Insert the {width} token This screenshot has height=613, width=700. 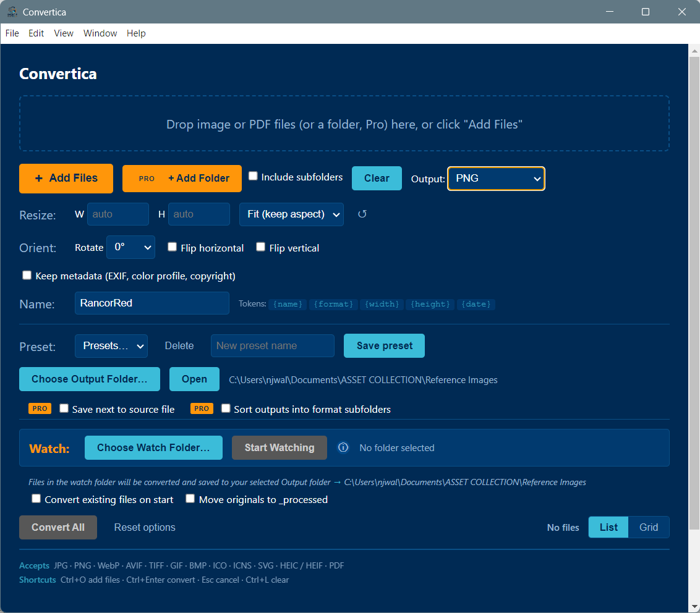(382, 304)
